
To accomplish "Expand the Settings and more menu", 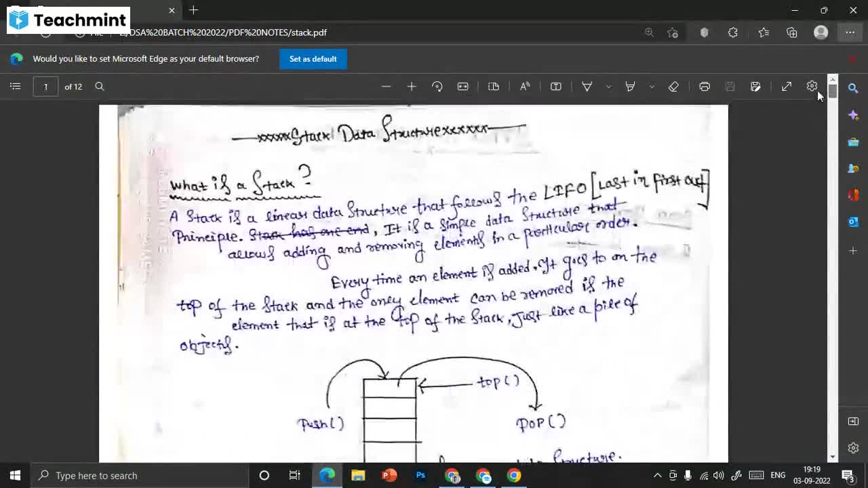I will [x=850, y=32].
